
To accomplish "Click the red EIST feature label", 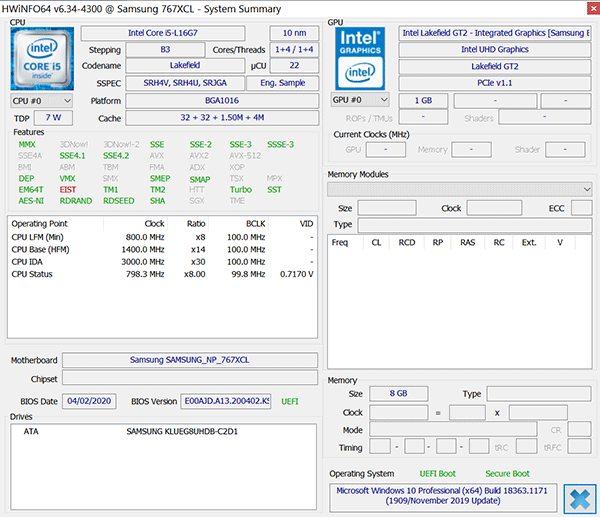I will pos(68,190).
